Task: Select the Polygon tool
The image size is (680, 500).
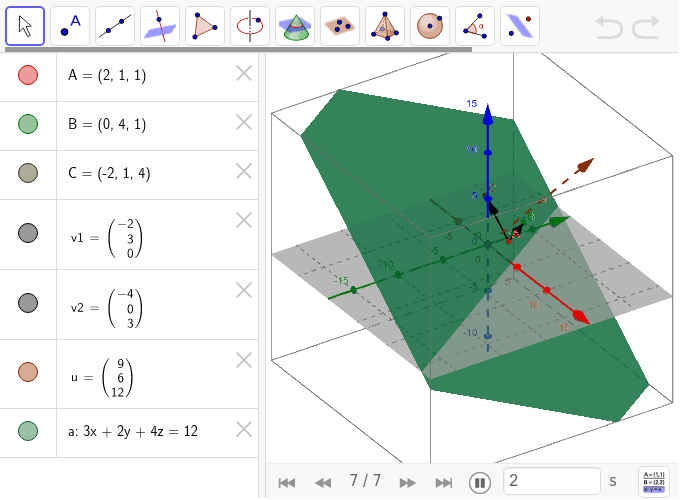Action: coord(205,26)
